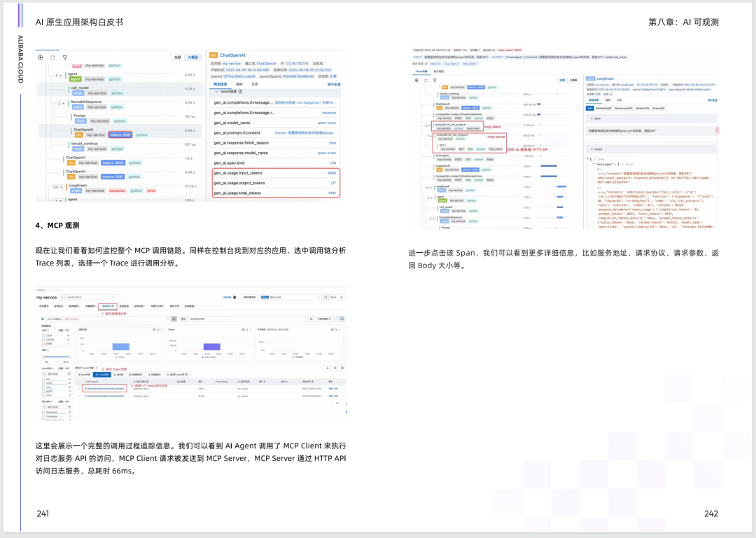Select the Span列表 tab button
Viewport: 756px width, 538px height.
point(84,375)
